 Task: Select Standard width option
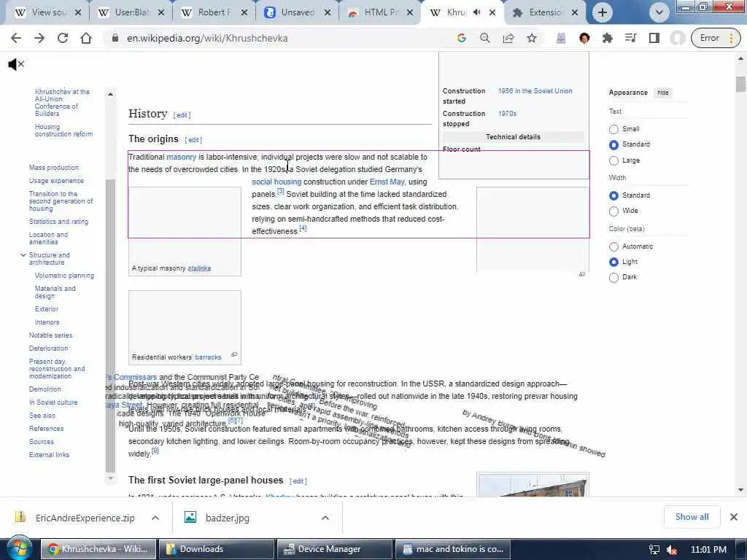[614, 195]
